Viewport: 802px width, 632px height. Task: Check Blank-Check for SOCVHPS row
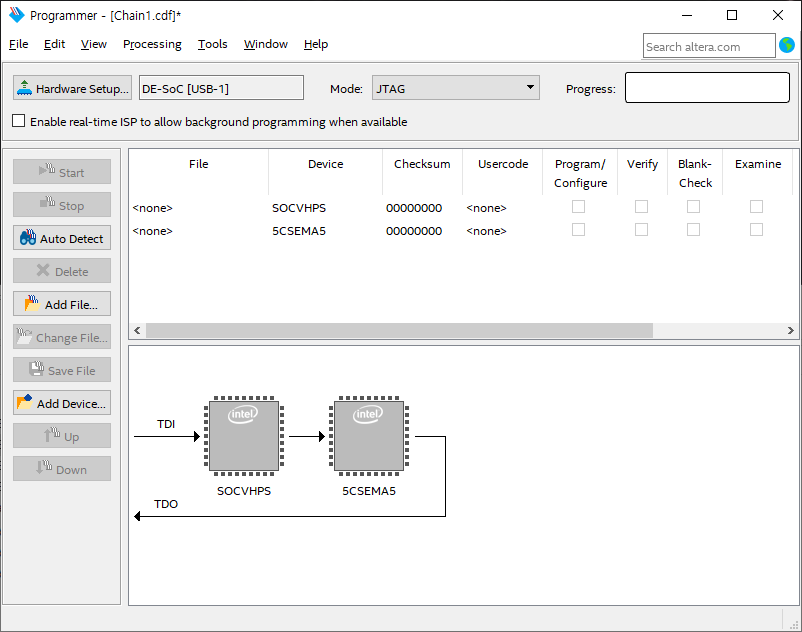point(694,207)
